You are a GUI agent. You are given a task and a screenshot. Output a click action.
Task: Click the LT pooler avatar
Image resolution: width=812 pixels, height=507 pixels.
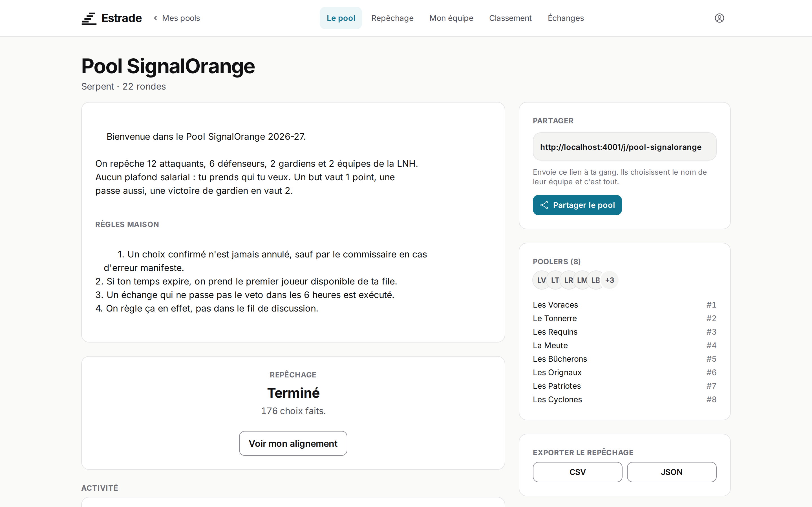[x=555, y=280]
